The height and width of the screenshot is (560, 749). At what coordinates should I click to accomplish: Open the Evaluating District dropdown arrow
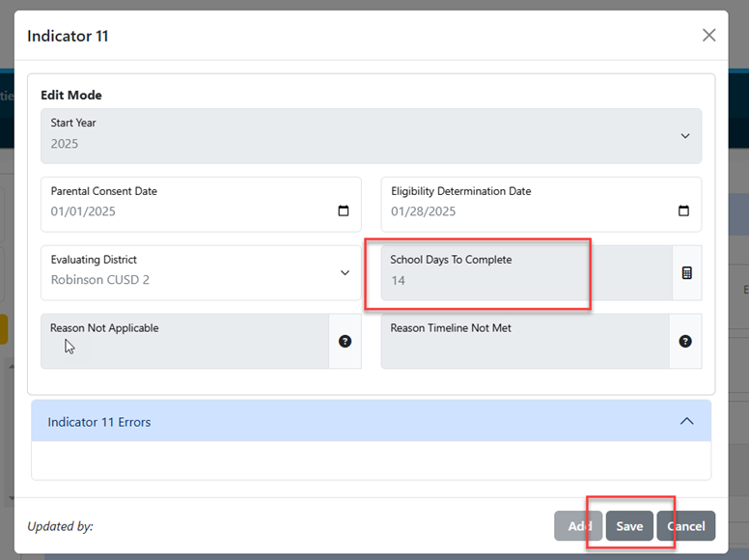click(x=345, y=273)
